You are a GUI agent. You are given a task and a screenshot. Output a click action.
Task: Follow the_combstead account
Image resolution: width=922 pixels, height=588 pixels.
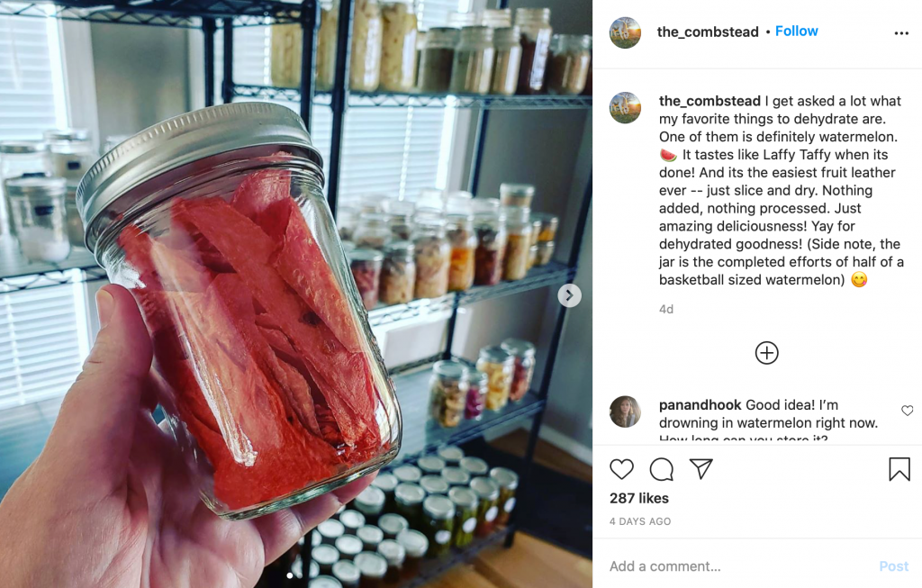796,32
